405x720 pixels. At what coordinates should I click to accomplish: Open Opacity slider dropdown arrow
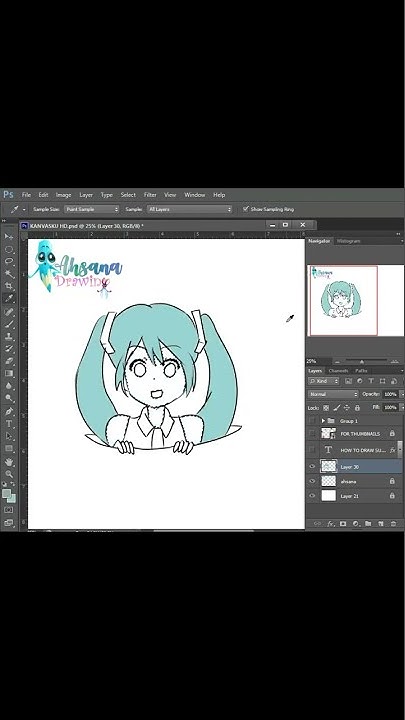click(402, 394)
